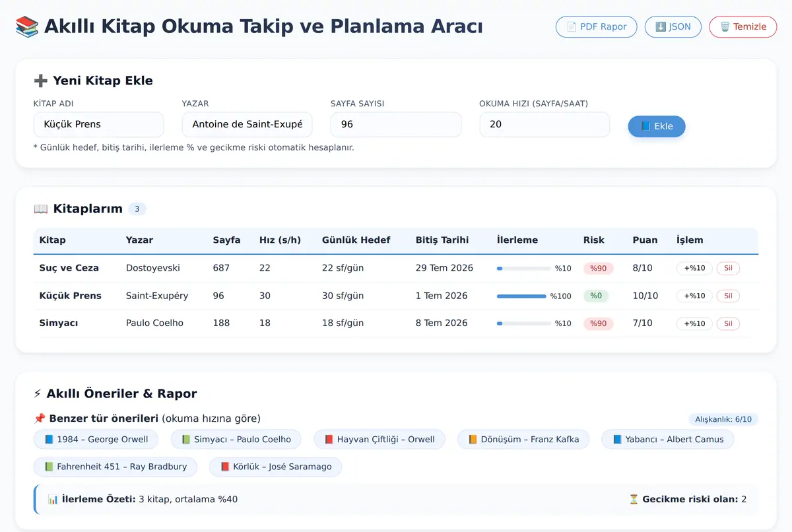Click the 22 sf/gün daily goal cell

343,269
